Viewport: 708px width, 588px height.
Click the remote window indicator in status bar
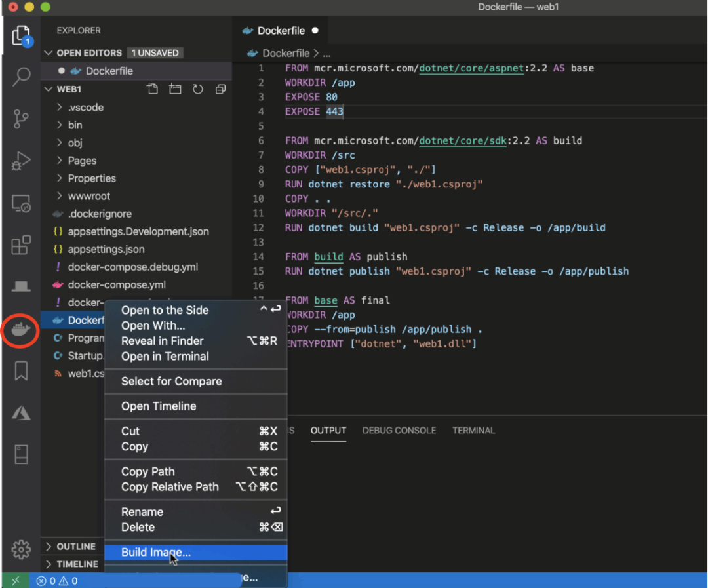tap(15, 580)
